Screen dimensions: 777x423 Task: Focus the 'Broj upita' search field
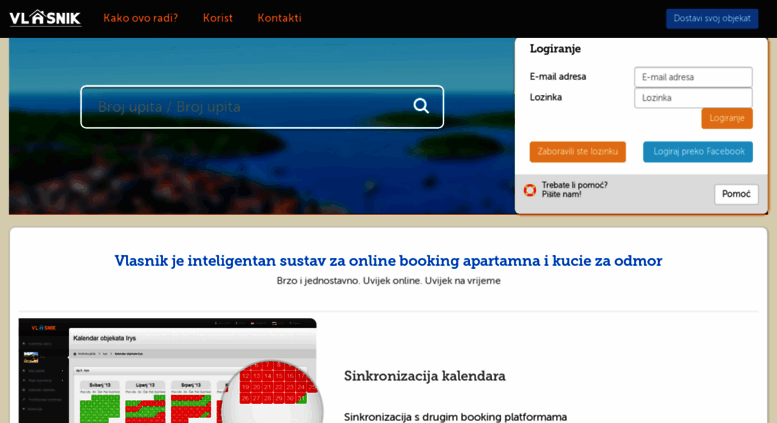[x=262, y=107]
